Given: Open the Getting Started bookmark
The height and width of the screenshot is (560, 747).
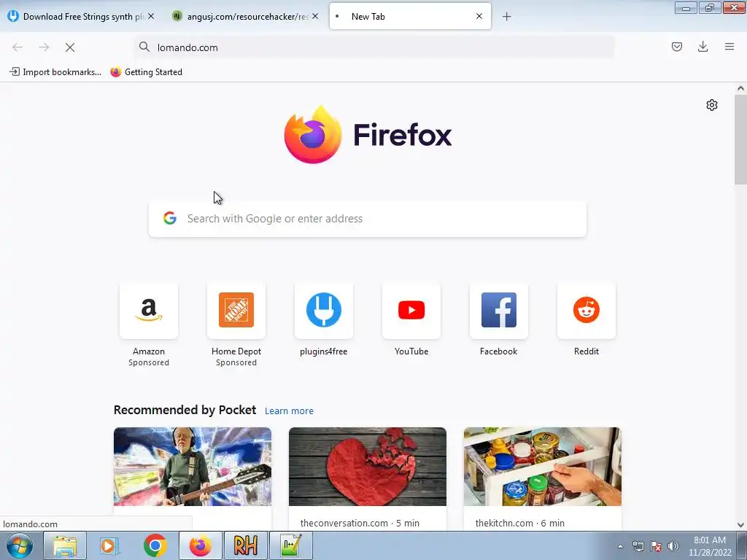Looking at the screenshot, I should coord(146,72).
